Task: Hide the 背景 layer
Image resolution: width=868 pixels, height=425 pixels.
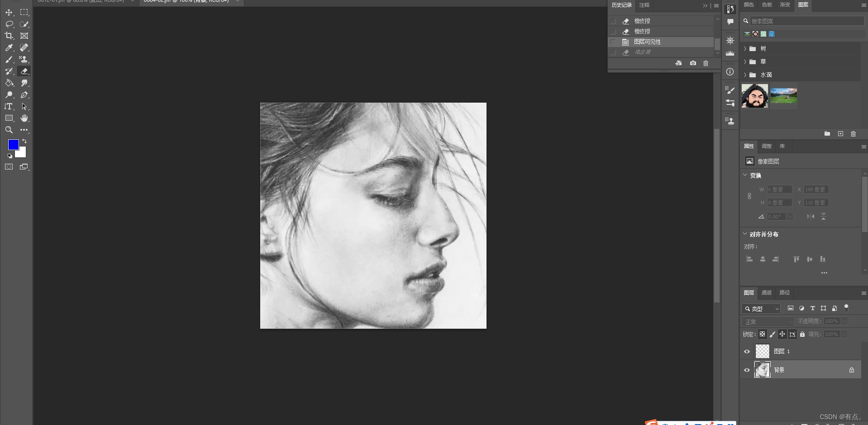Action: point(747,370)
